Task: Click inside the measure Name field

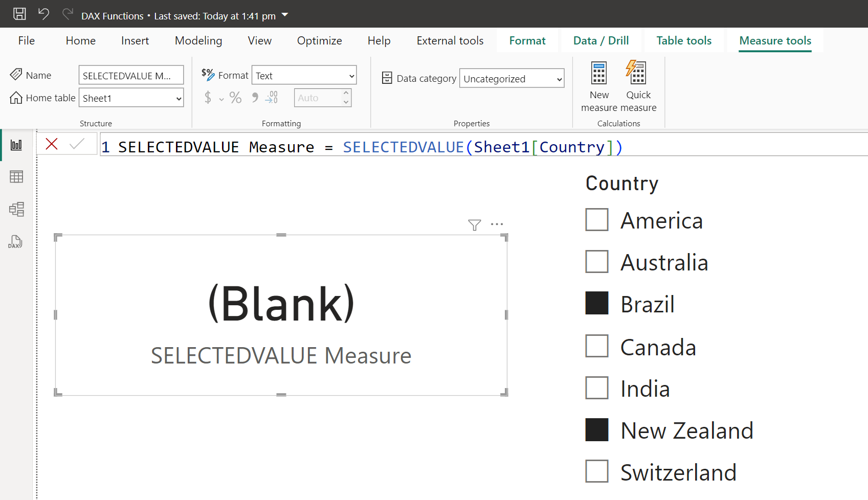Action: (x=130, y=75)
